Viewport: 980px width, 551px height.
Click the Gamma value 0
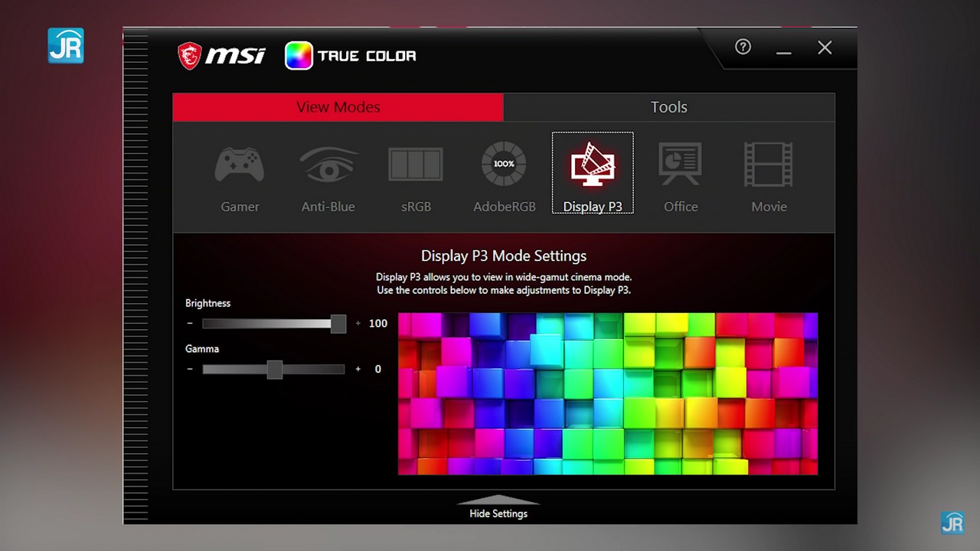point(377,369)
